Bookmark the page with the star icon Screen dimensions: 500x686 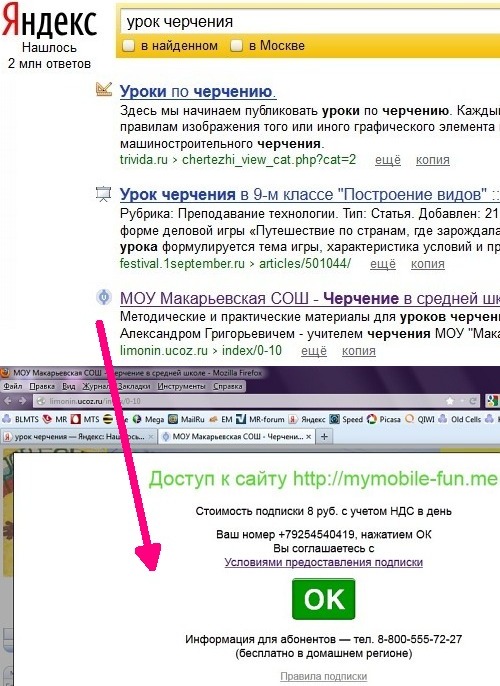click(450, 401)
